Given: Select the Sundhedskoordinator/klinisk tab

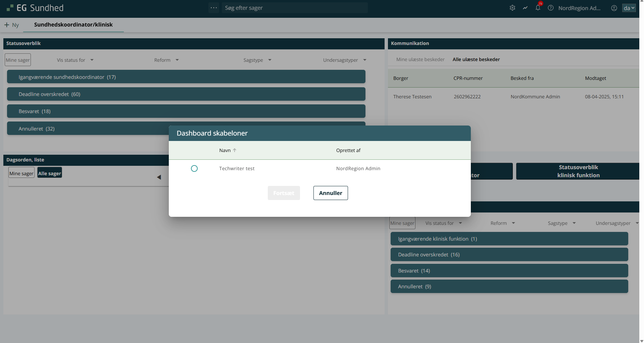Looking at the screenshot, I should (x=73, y=24).
